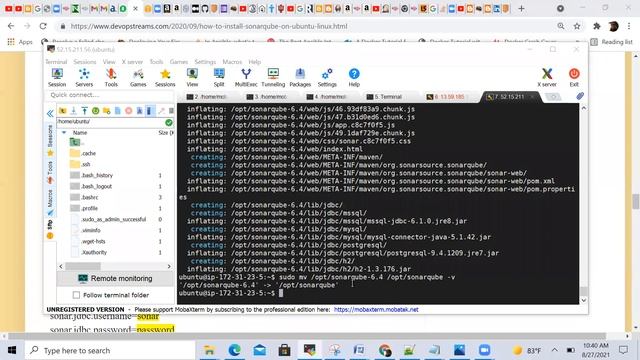640x360 pixels.
Task: Click the terminal scroll down arrow
Action: tap(584, 300)
